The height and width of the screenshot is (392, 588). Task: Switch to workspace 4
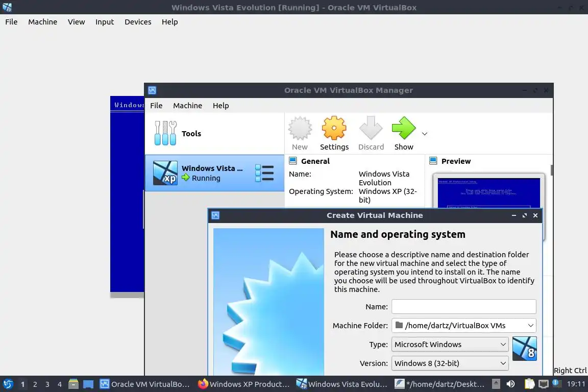[x=60, y=384]
